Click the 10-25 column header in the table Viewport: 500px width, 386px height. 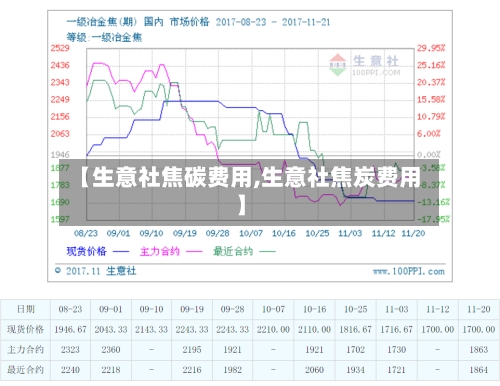pos(355,309)
